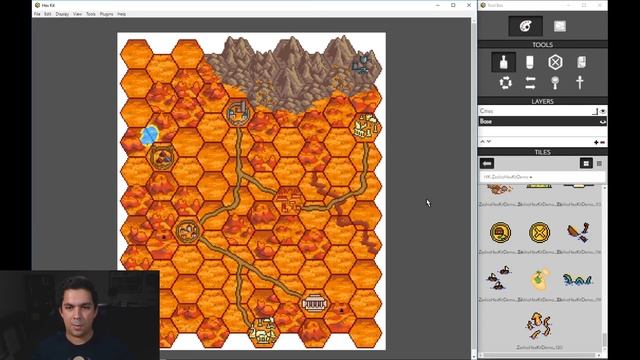Add a new layer with the plus button
Screen dimensions: 640x360
pos(596,142)
